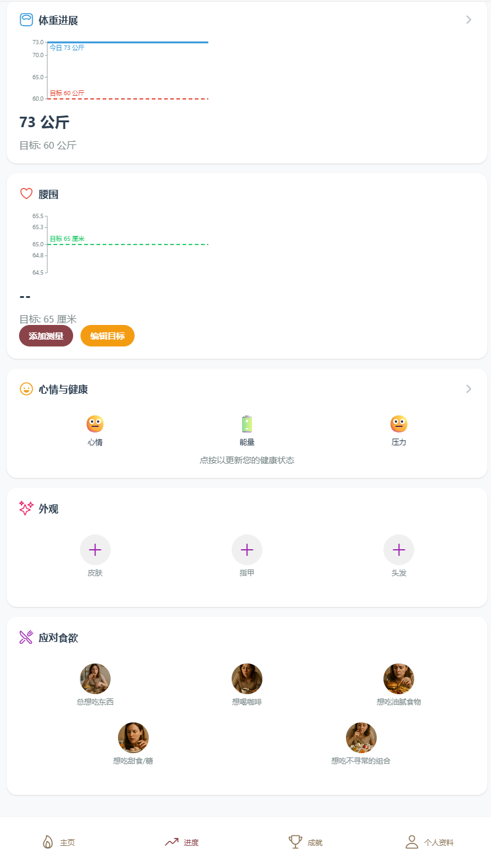Add a skin (皮肤) appearance entry

95,550
